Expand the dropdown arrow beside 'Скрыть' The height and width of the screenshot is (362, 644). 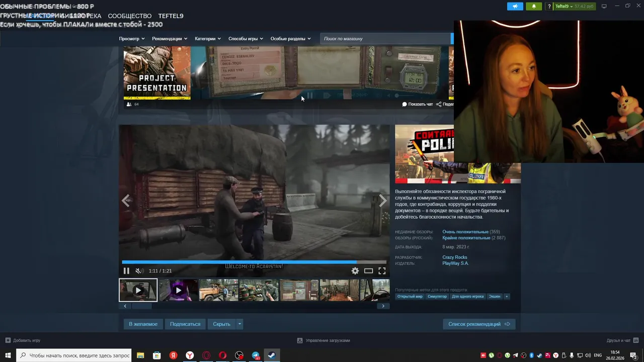(x=239, y=324)
